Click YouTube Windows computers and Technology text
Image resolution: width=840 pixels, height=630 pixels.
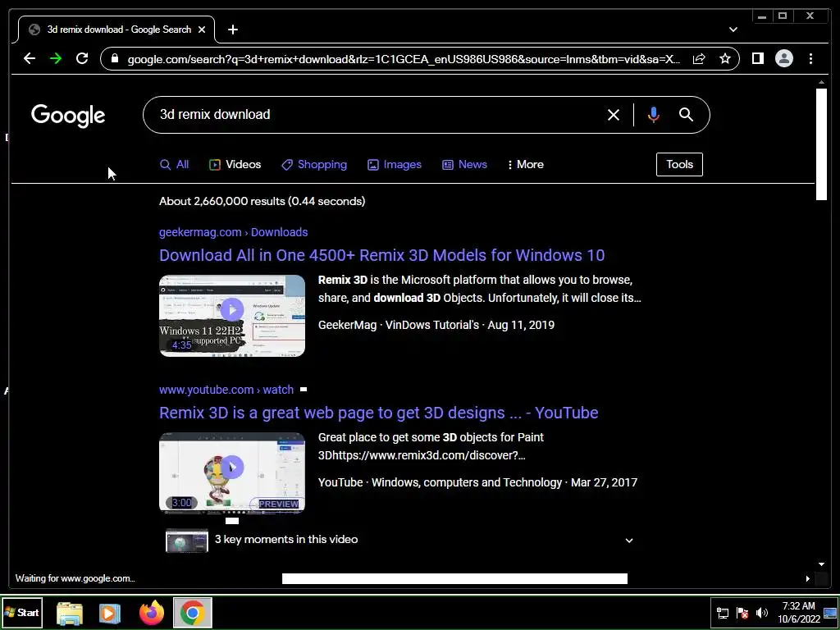(478, 482)
